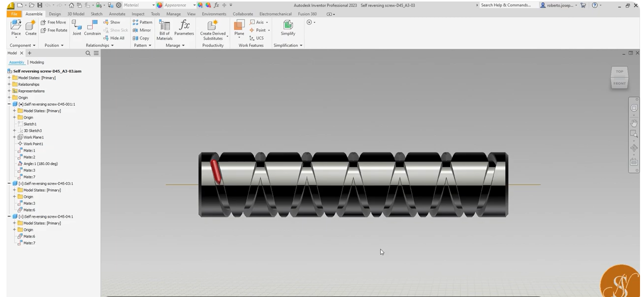644x297 pixels.
Task: Select the Place component tool
Action: coord(16,27)
